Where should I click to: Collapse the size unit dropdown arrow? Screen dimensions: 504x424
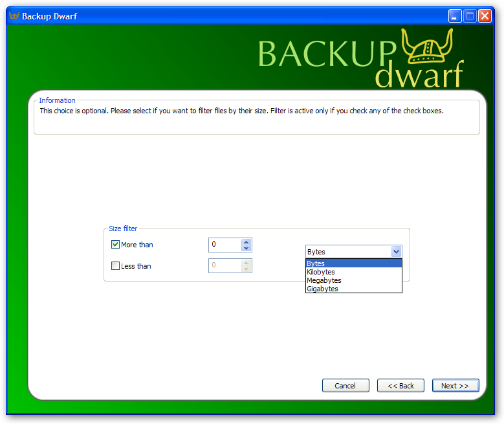[x=396, y=252]
